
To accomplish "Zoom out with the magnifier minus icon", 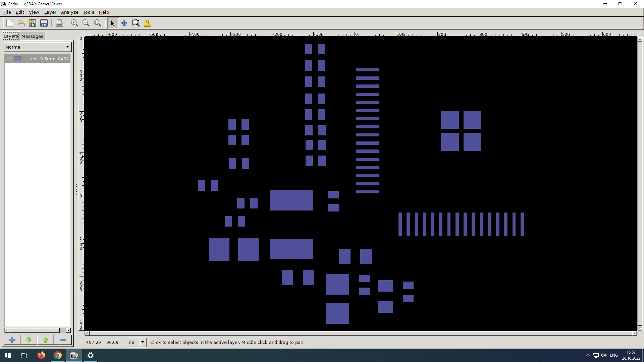I will click(86, 23).
